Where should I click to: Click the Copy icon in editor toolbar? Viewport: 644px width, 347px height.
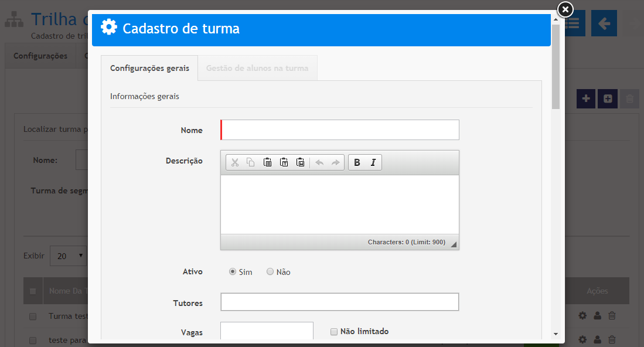pos(251,162)
